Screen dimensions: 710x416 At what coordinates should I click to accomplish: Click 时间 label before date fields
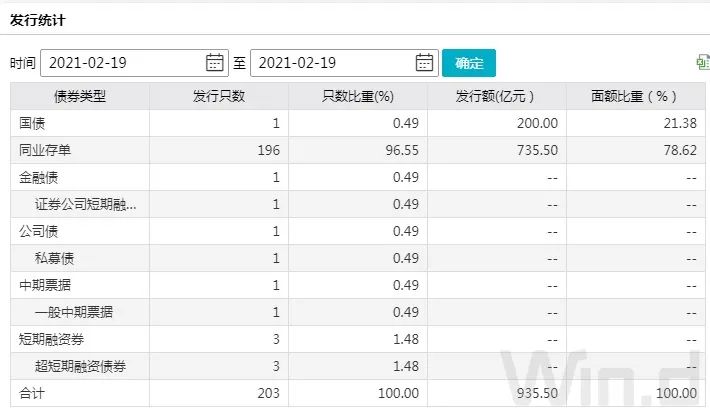click(x=23, y=63)
